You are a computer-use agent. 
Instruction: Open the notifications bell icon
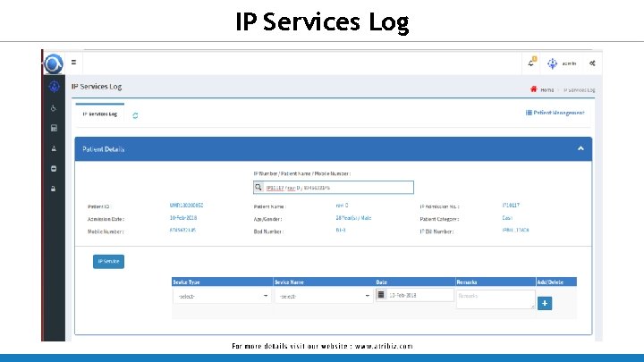(531, 63)
